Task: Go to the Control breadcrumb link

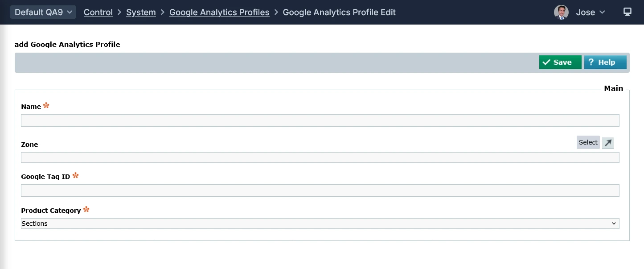Action: (98, 12)
